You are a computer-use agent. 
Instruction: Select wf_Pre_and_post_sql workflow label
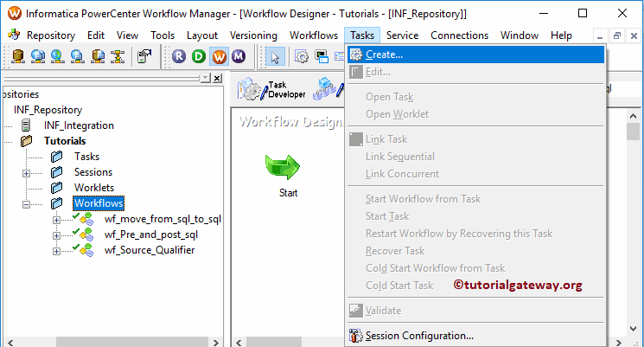(x=151, y=235)
